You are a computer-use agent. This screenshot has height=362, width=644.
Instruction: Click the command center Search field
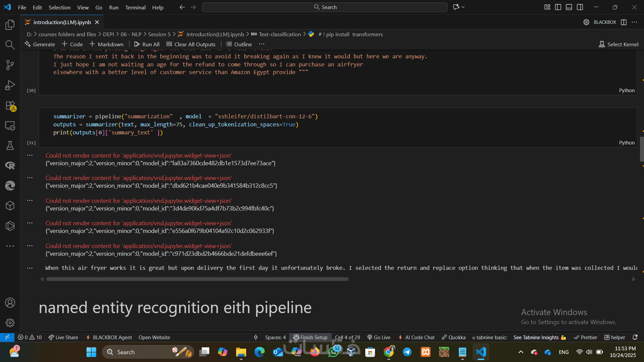tap(324, 7)
